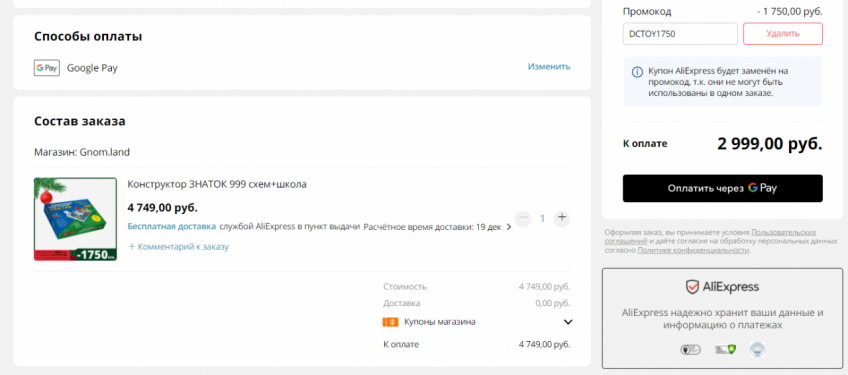The height and width of the screenshot is (375, 848).
Task: Click the total 2 999,00 руб.
Action: pyautogui.click(x=770, y=144)
